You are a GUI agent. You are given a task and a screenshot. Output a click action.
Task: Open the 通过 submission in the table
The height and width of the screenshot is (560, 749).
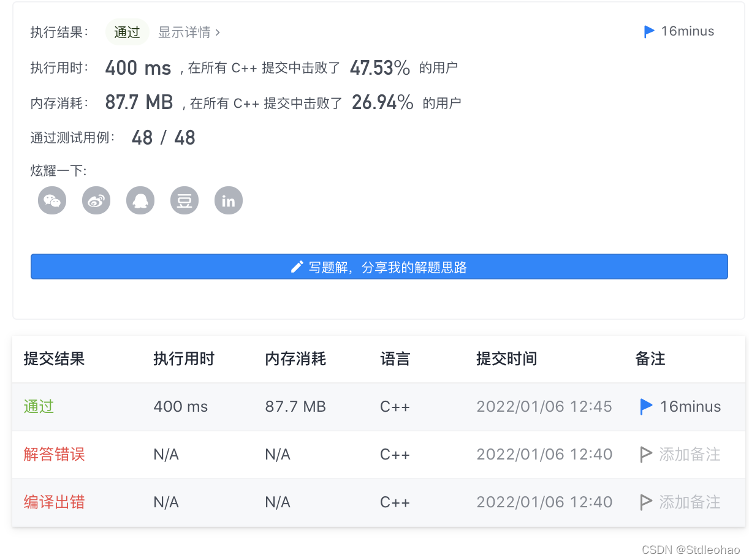click(39, 406)
